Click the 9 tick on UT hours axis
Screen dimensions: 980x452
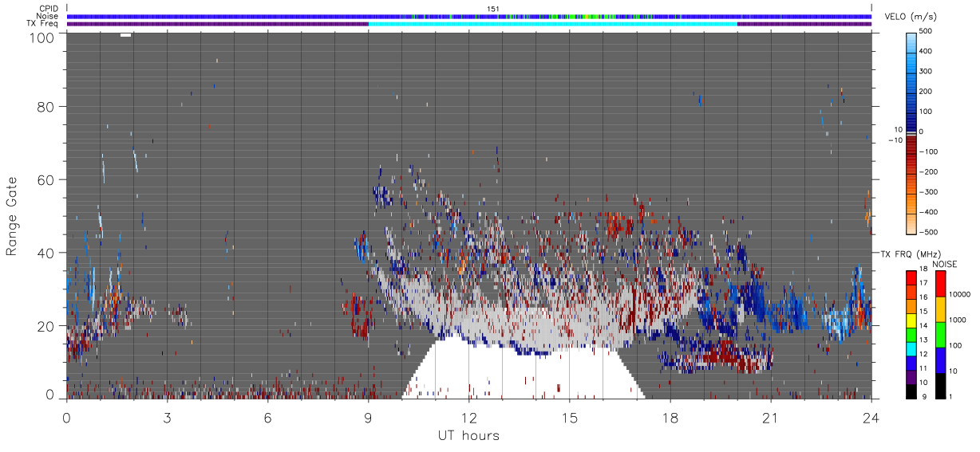pos(368,417)
